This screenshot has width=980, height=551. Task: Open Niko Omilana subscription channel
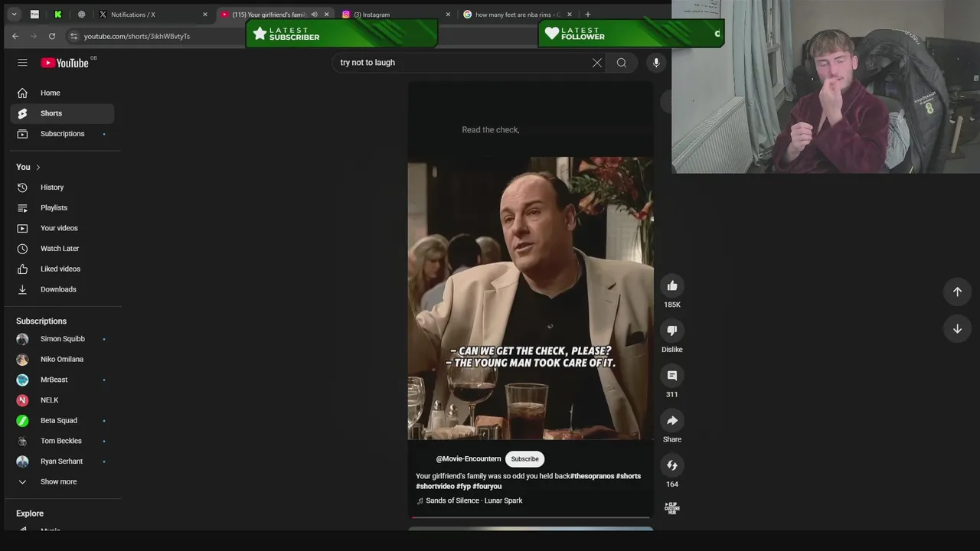tap(62, 360)
